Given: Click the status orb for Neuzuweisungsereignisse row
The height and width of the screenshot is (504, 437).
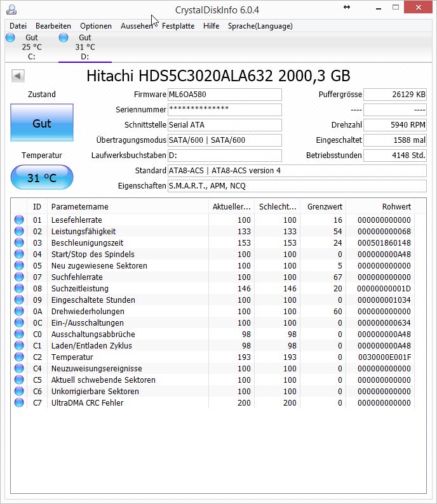Looking at the screenshot, I should pyautogui.click(x=19, y=368).
